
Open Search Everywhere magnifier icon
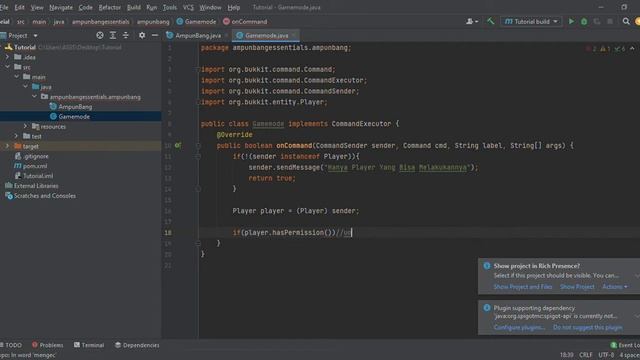(x=626, y=21)
